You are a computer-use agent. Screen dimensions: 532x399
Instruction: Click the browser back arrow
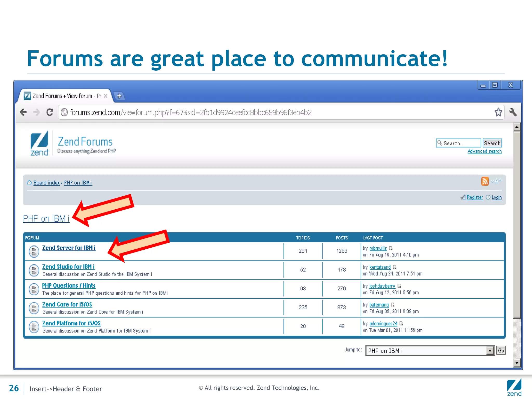[23, 112]
